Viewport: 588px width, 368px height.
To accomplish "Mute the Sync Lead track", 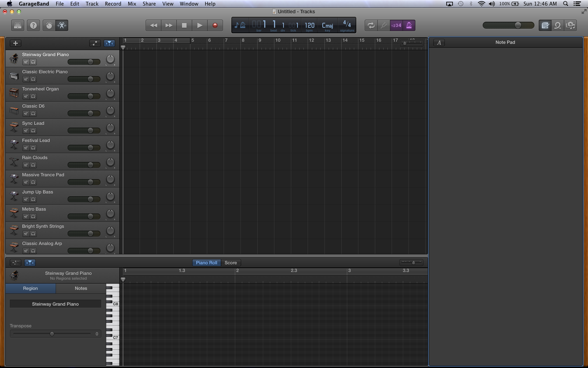I will pyautogui.click(x=26, y=131).
